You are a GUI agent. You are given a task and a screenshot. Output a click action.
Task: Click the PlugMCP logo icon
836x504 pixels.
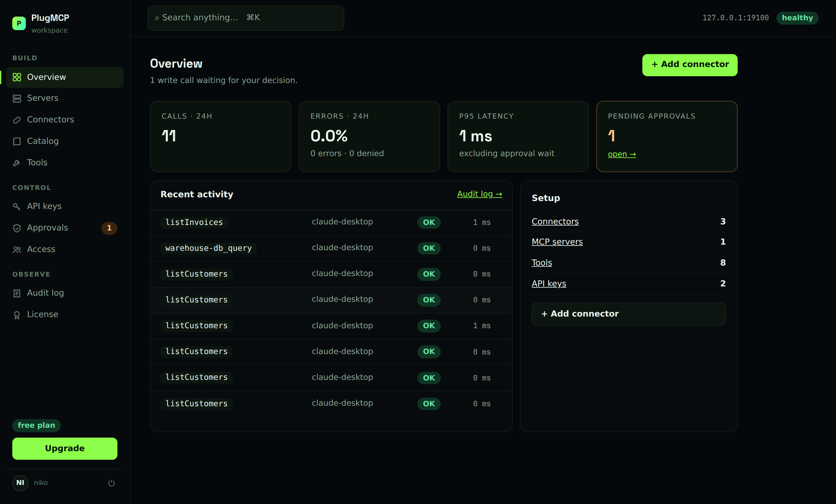pyautogui.click(x=19, y=23)
